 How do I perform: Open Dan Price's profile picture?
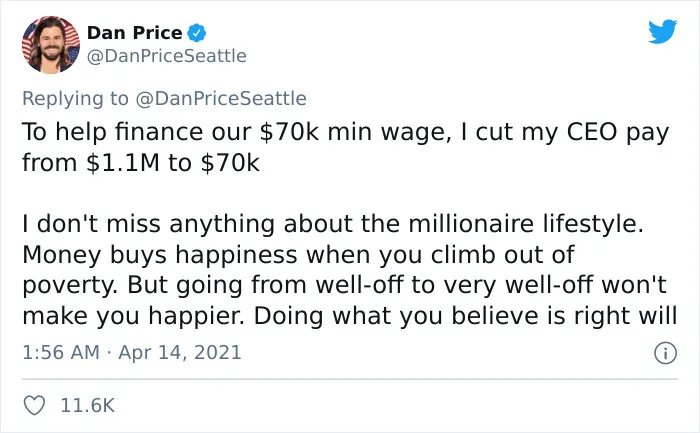point(51,45)
